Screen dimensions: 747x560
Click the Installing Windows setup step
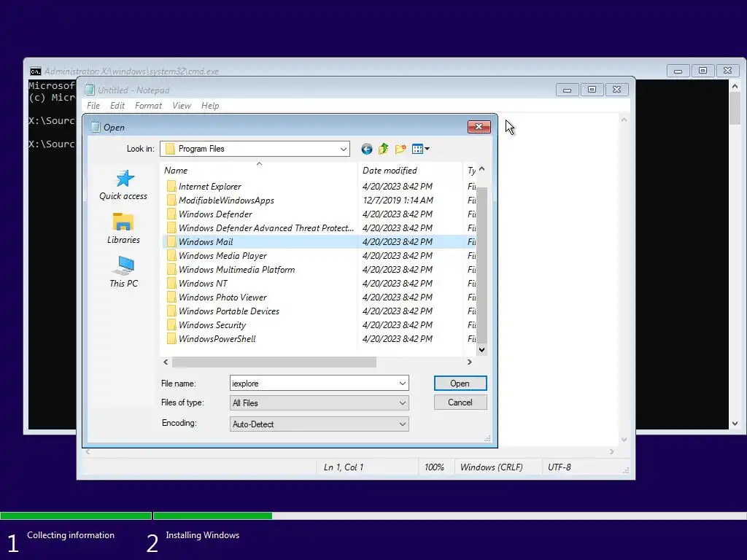(x=203, y=535)
